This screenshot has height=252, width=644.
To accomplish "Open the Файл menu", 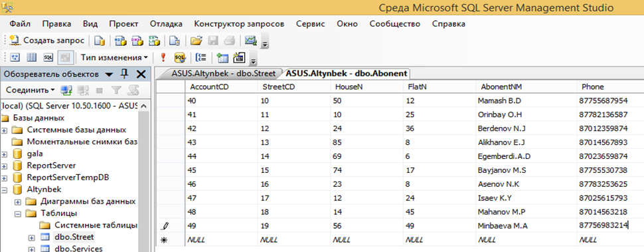I will point(20,24).
